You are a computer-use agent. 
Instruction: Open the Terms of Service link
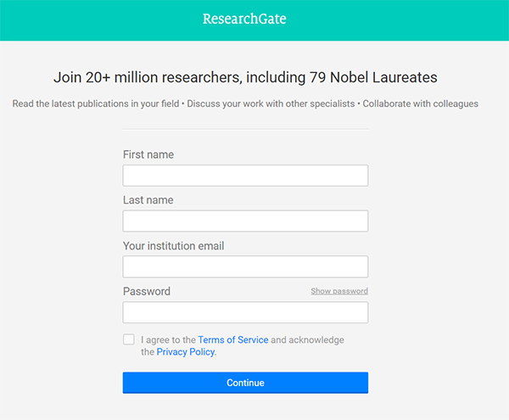233,339
